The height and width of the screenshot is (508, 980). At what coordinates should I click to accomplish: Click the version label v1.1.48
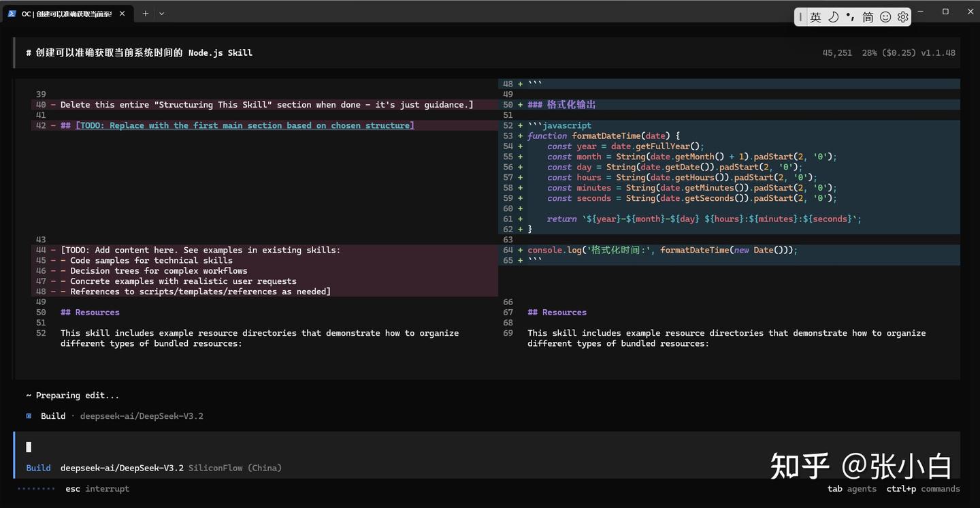[938, 52]
